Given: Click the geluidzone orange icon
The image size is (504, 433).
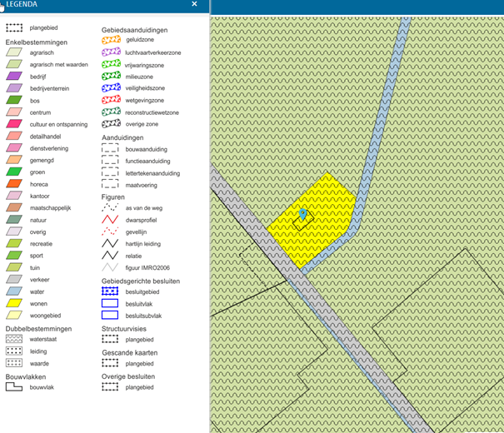Looking at the screenshot, I should (112, 40).
